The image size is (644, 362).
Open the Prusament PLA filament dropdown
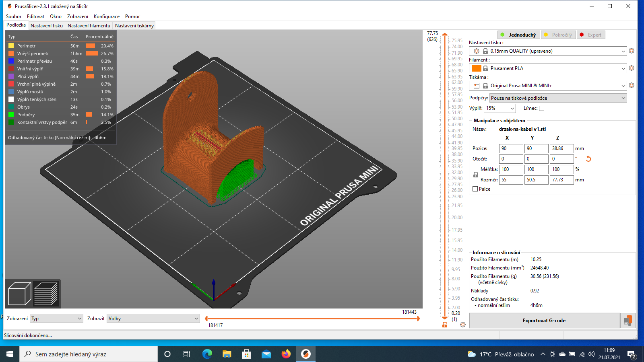[x=548, y=68]
